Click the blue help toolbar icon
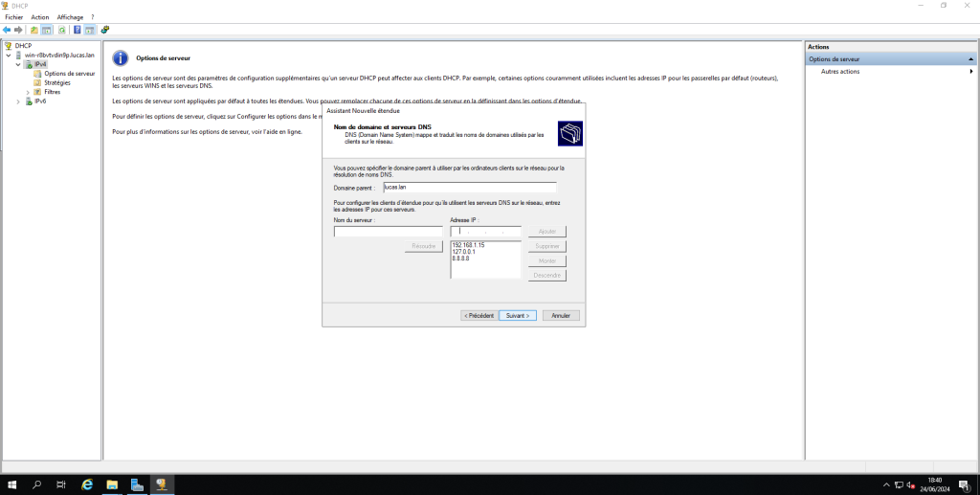 click(x=77, y=30)
